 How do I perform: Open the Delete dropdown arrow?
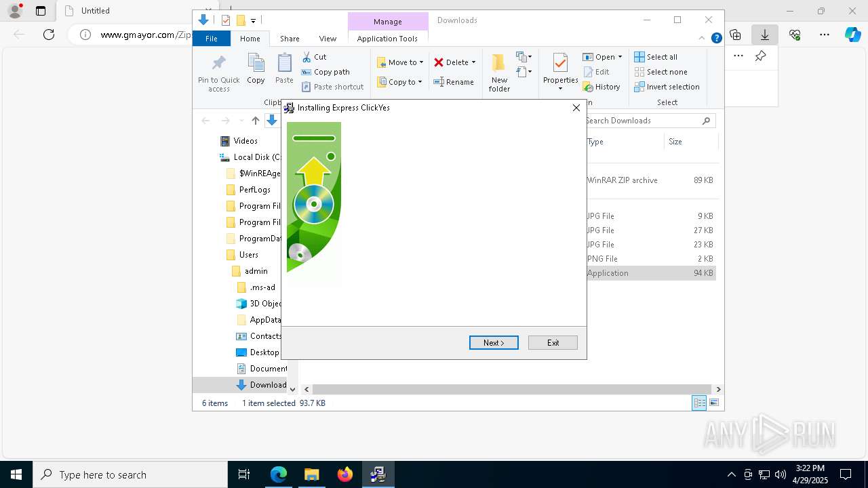tap(473, 62)
